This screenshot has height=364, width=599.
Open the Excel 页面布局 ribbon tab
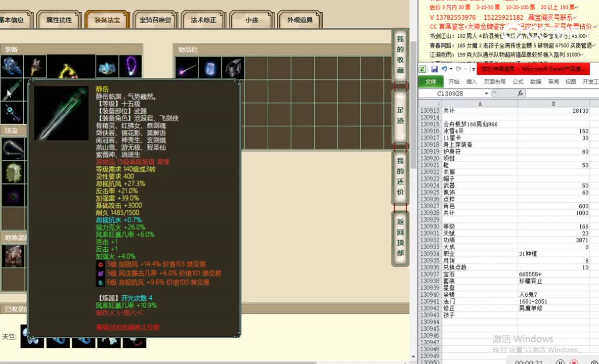coord(495,81)
